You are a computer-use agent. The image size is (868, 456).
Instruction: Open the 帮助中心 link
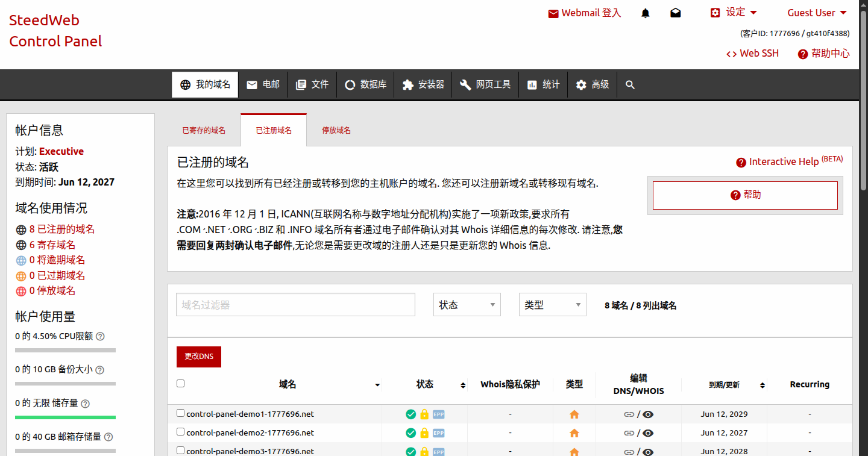pos(824,53)
